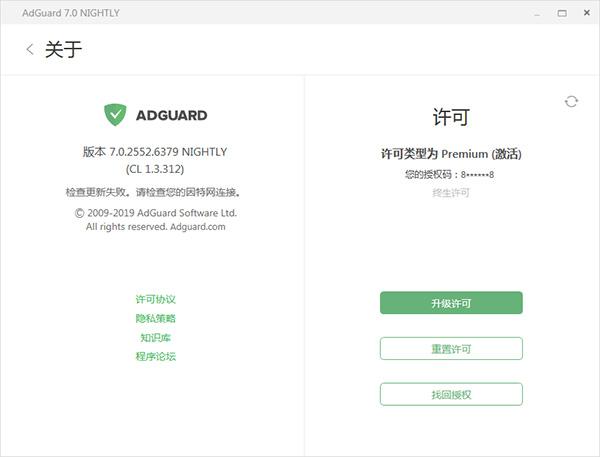Click the 检查更新失败 update status message
Image resolution: width=600 pixels, height=457 pixels.
click(x=154, y=192)
